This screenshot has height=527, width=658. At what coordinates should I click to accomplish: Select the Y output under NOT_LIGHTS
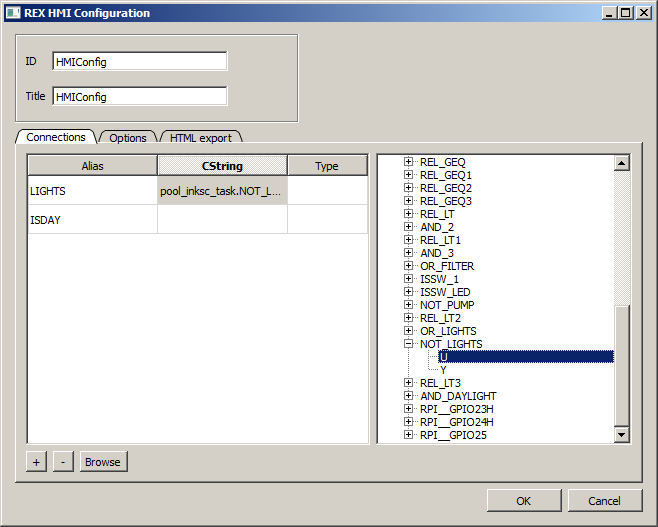(443, 370)
